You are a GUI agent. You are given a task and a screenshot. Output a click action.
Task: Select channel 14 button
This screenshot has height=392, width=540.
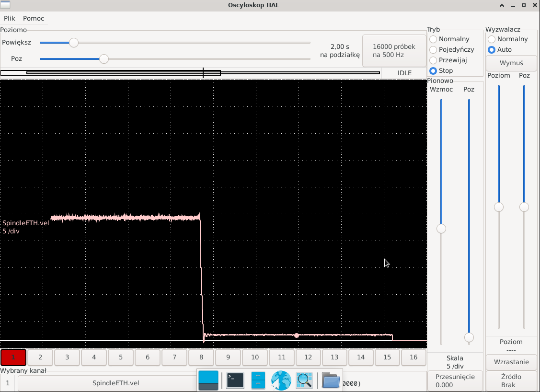(x=361, y=357)
